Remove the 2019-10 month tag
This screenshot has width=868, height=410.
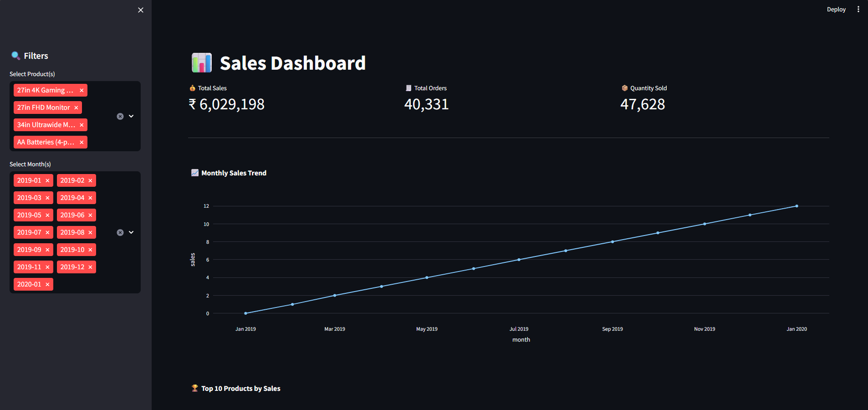coord(90,250)
